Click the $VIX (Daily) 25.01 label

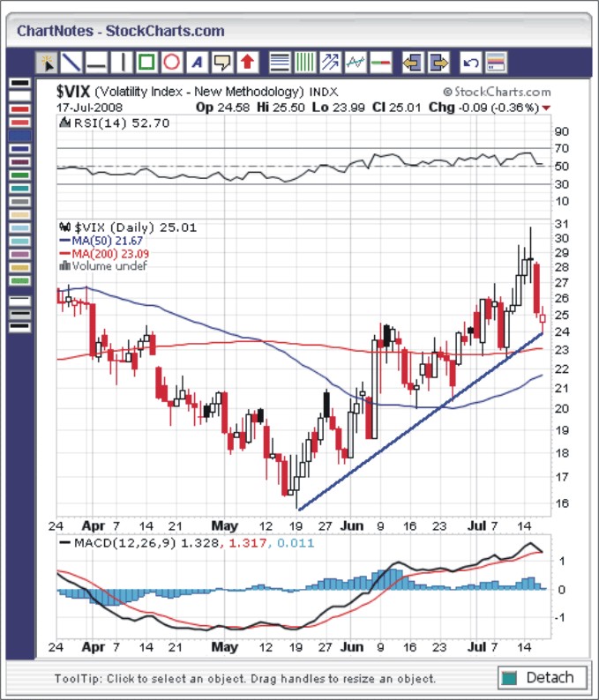pyautogui.click(x=128, y=227)
